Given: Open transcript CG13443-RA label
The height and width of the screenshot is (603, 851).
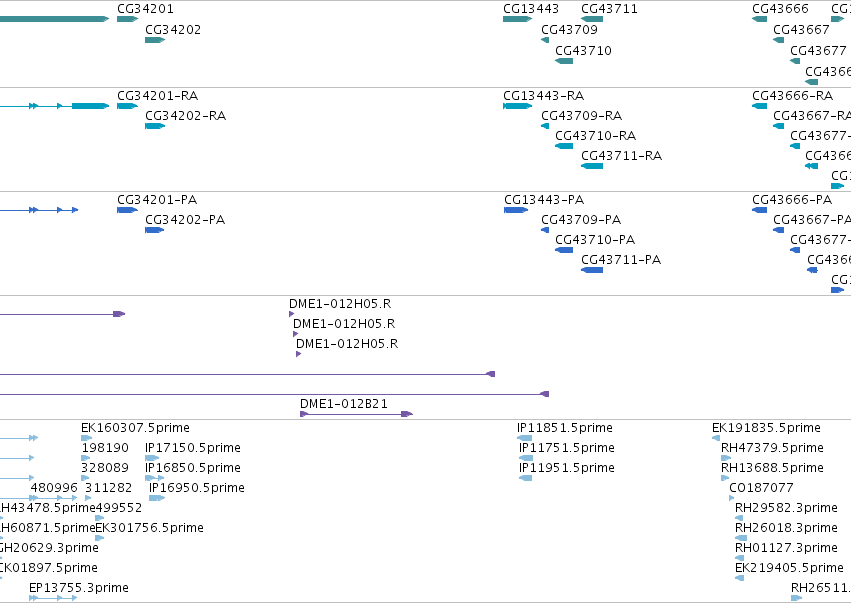Looking at the screenshot, I should tap(544, 96).
